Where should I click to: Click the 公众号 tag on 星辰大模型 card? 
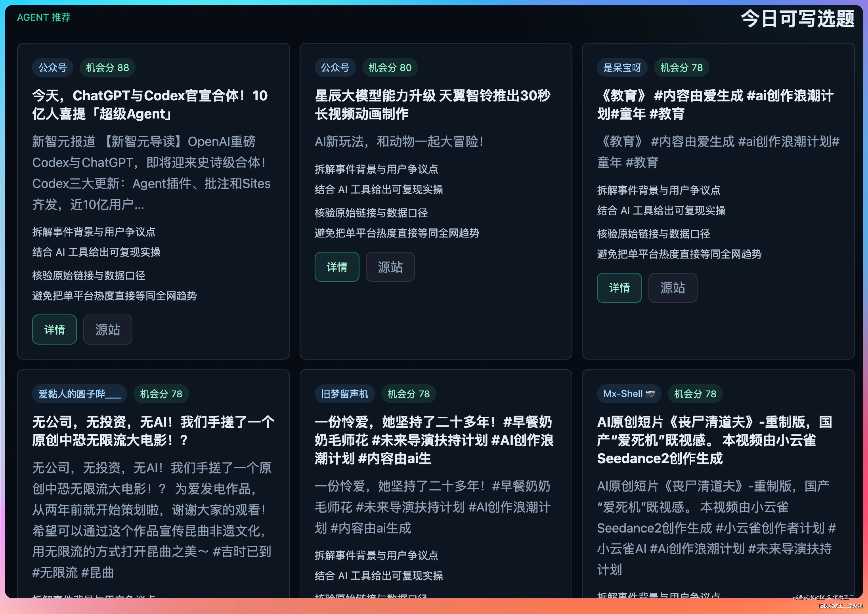335,68
